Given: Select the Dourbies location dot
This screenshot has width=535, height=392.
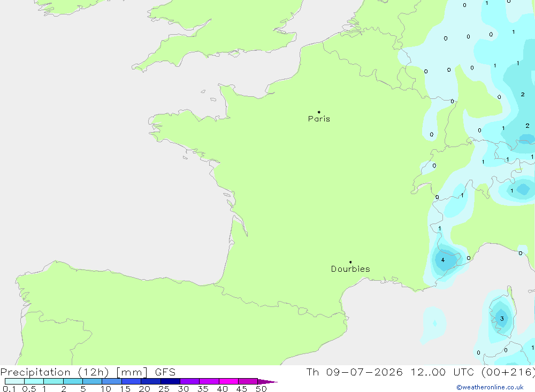Looking at the screenshot, I should point(350,262).
